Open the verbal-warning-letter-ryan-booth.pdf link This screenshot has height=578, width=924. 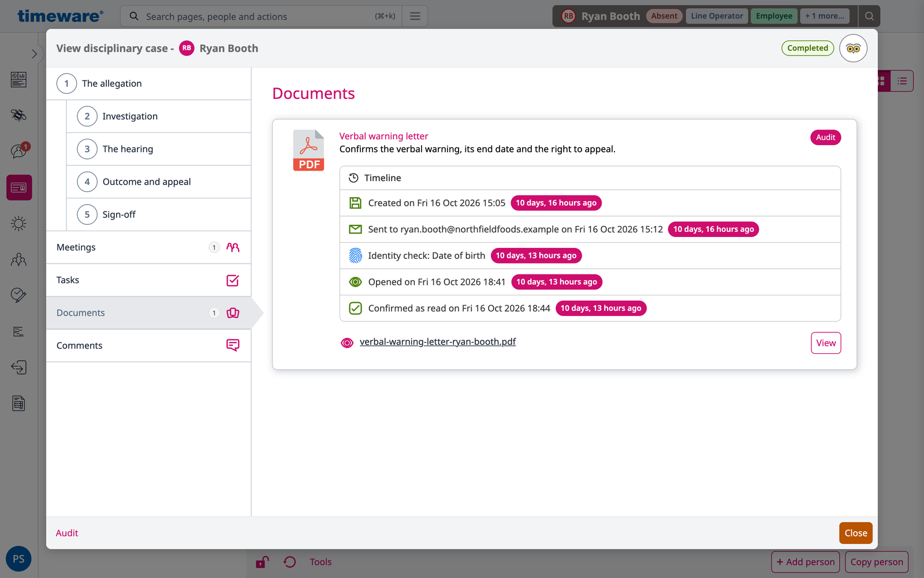coord(438,342)
